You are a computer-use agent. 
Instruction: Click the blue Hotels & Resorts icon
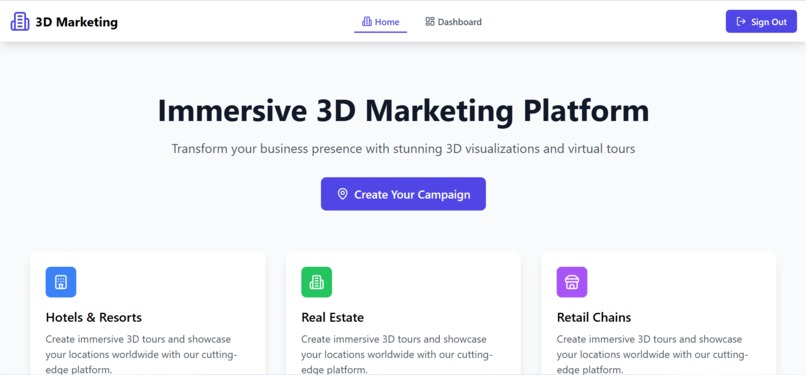click(61, 282)
